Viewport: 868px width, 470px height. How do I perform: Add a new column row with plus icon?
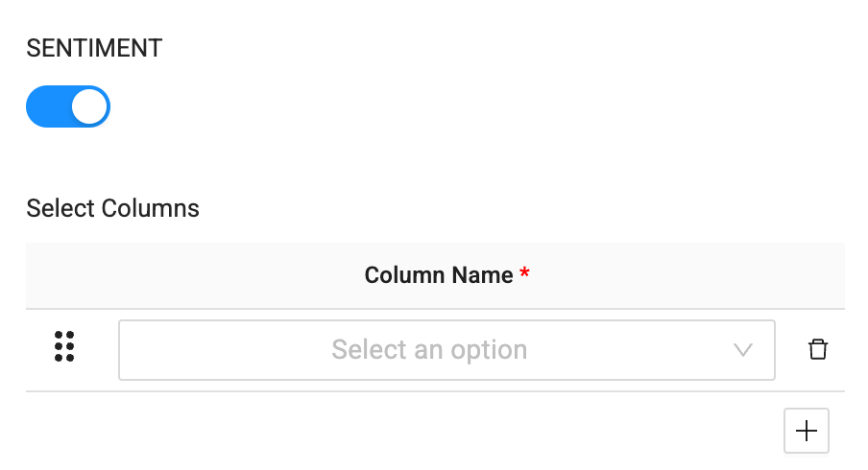point(807,432)
